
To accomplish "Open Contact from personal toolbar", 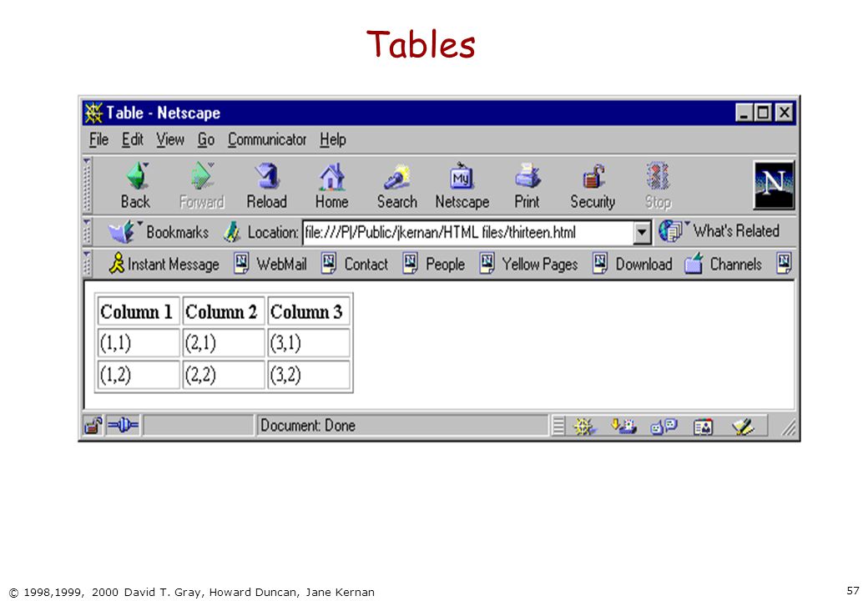I will pos(355,264).
